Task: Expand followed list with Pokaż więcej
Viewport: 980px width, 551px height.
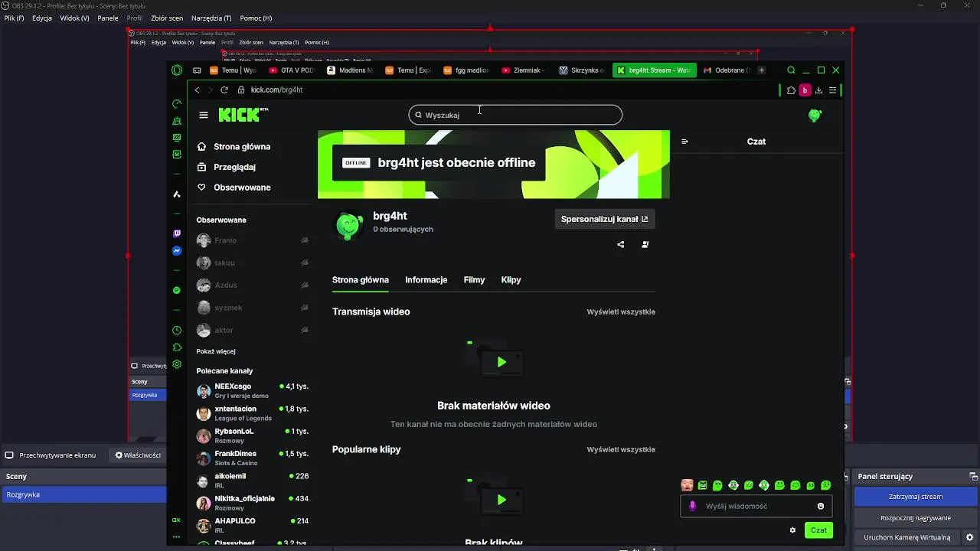Action: [x=216, y=351]
